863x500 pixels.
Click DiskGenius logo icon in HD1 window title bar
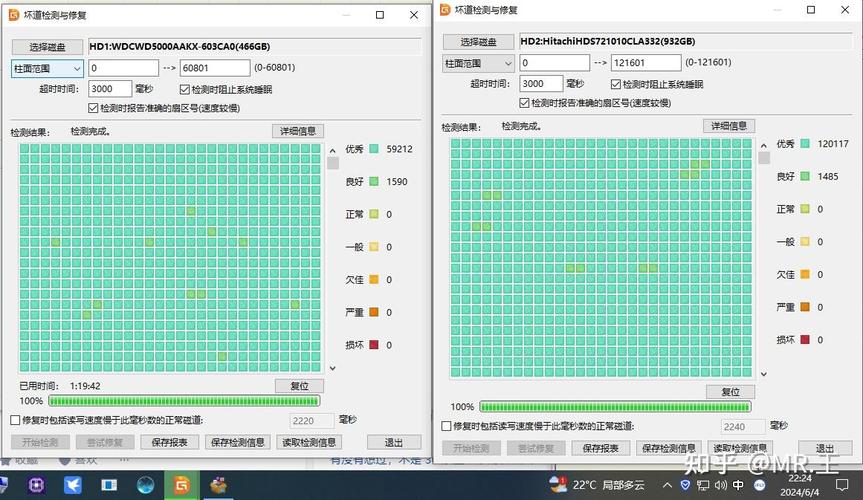click(14, 15)
